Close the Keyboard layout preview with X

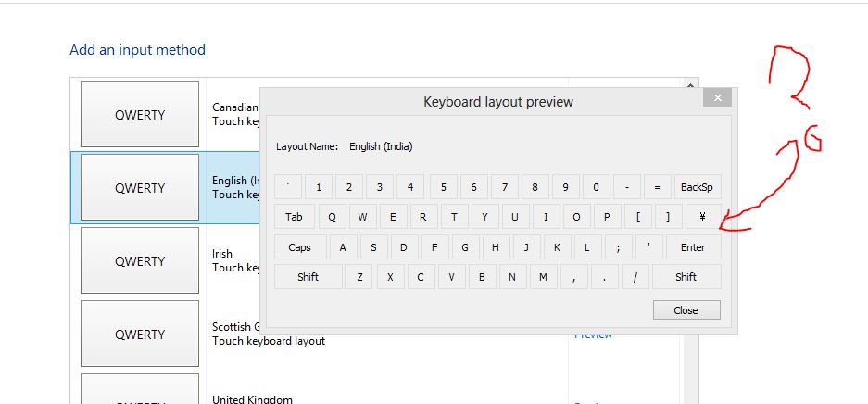pyautogui.click(x=717, y=98)
